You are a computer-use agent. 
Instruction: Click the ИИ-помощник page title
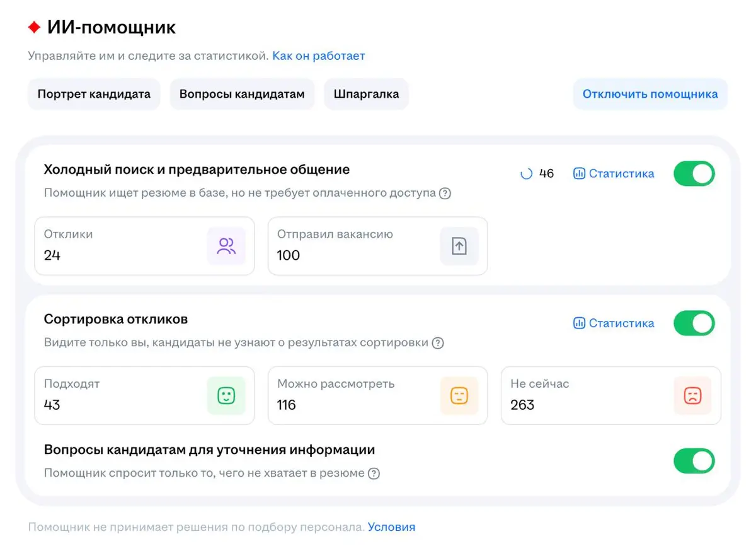click(112, 28)
